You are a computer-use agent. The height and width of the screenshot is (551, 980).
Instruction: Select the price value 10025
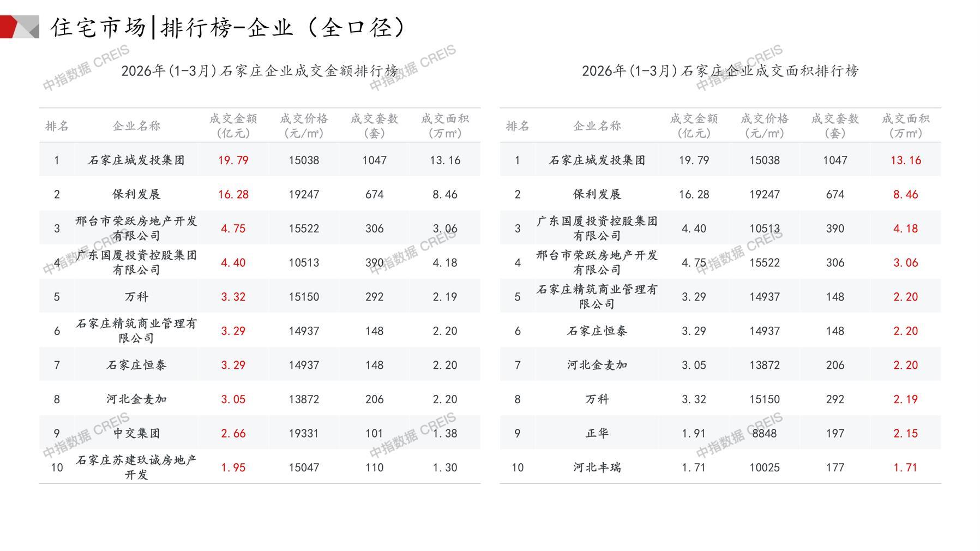(x=764, y=468)
